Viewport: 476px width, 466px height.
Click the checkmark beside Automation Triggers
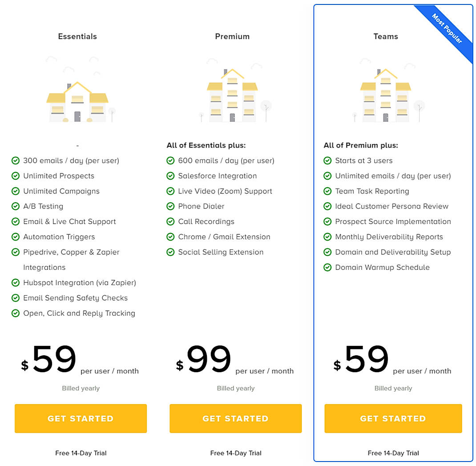[16, 237]
